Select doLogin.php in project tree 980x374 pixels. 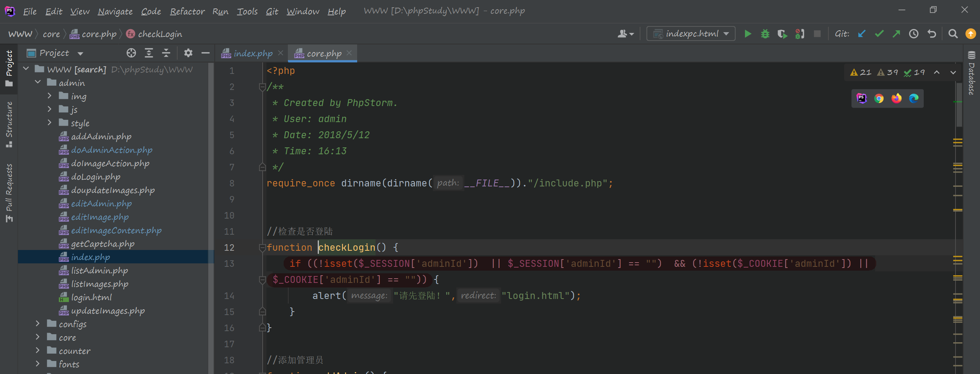pos(95,176)
